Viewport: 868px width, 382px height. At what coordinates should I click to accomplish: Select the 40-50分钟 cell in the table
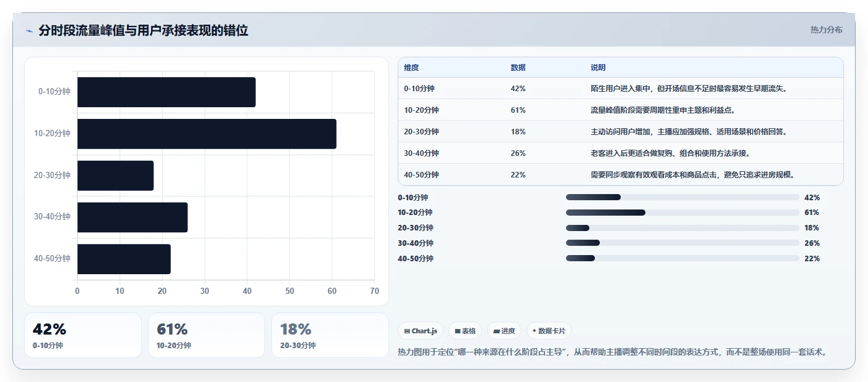tap(422, 175)
